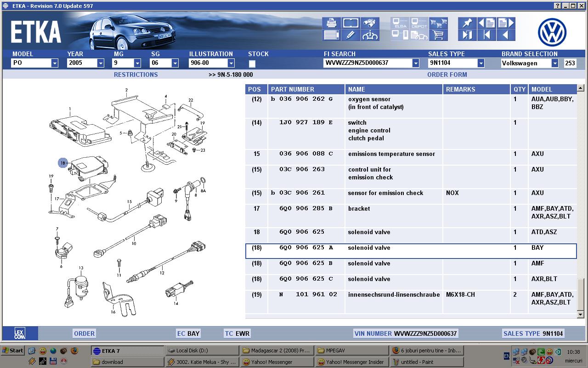Image resolution: width=588 pixels, height=368 pixels.
Task: Select the innensechsrund-linsenschraube row
Action: 411,302
